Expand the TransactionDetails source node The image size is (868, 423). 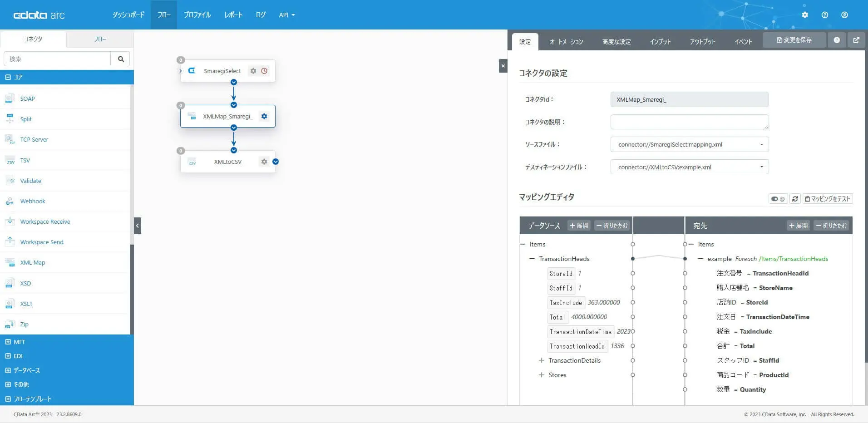pos(541,360)
